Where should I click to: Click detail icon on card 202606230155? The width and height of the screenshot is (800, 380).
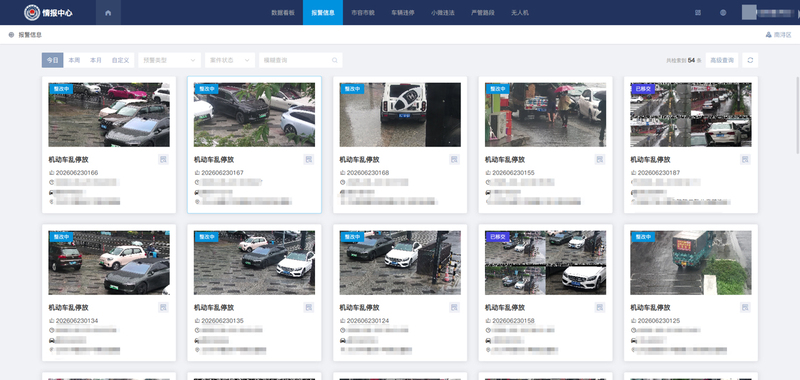(599, 160)
